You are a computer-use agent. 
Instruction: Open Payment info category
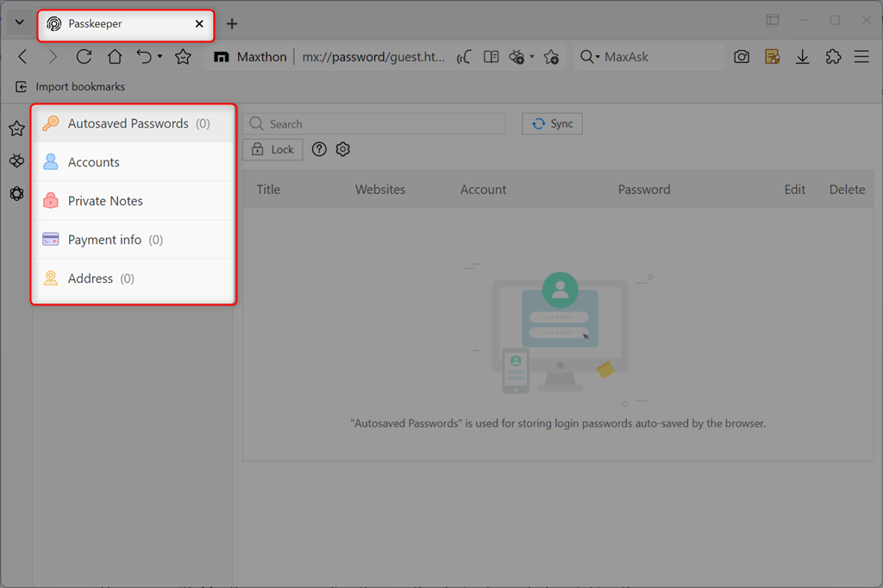134,240
